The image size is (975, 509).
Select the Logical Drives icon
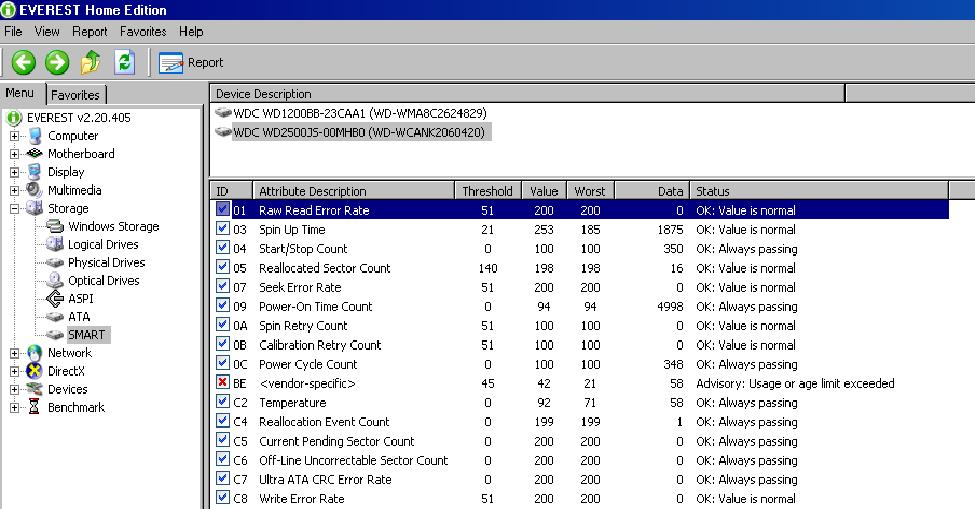tap(55, 244)
